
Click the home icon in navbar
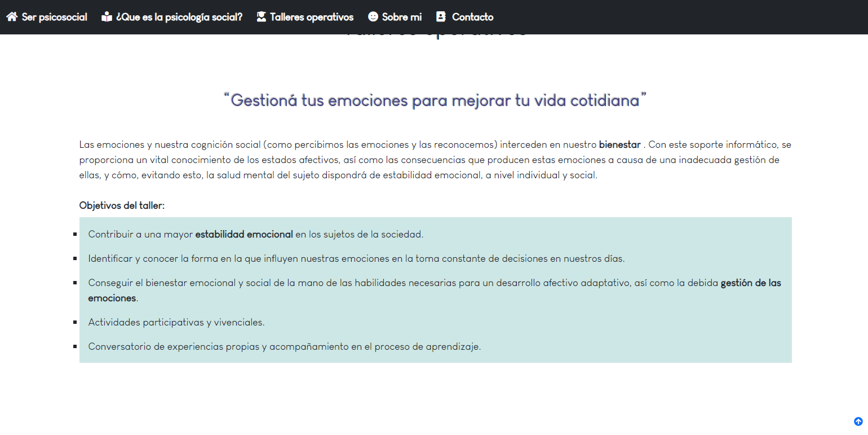click(12, 17)
